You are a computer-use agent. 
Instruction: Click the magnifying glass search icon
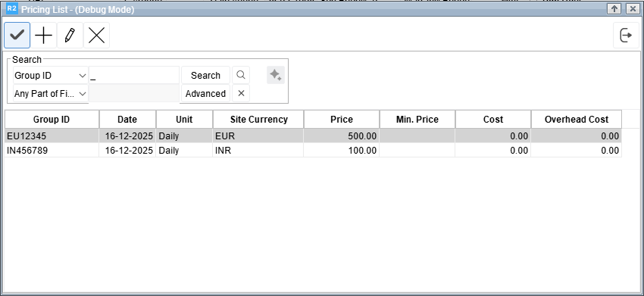[241, 75]
